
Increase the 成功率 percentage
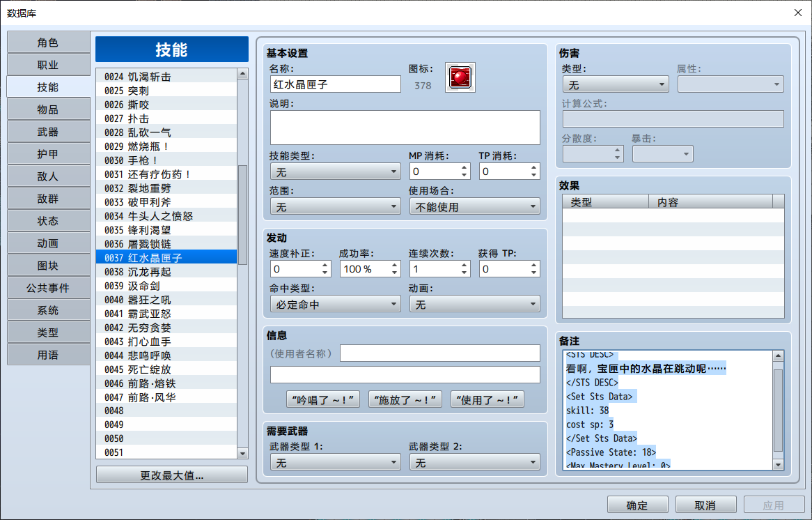click(x=395, y=265)
